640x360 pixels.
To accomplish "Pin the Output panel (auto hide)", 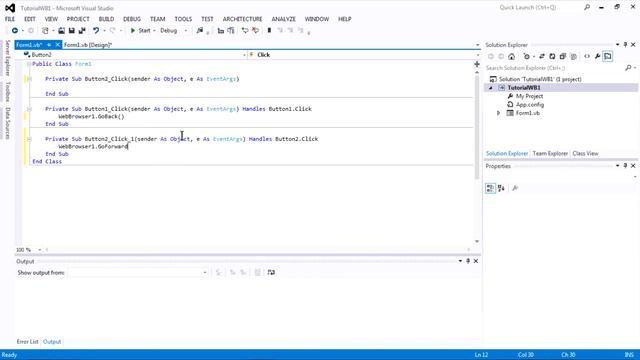I will (x=468, y=261).
